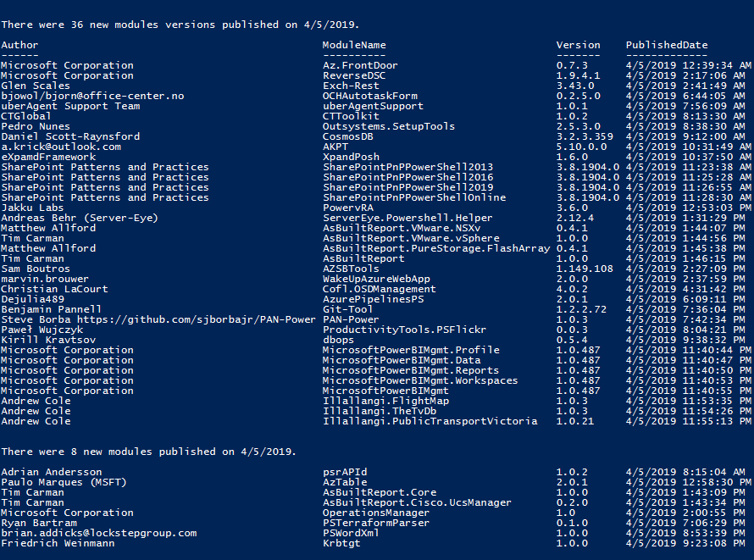
Task: Click brian.addicks@lockstepgroup.com author text
Action: coord(98,533)
